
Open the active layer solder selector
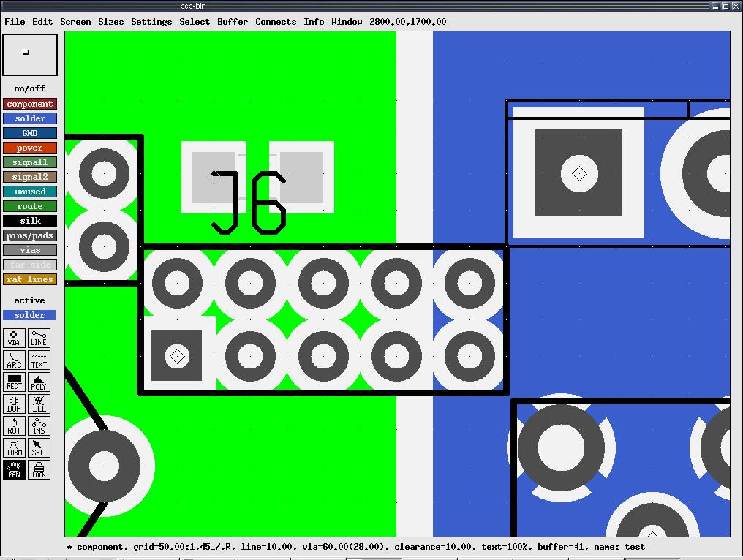click(x=30, y=315)
